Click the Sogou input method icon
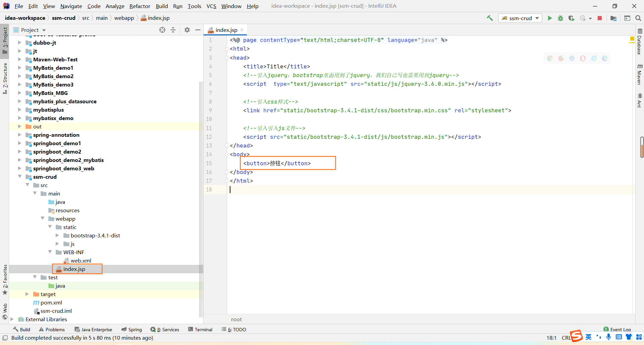Image resolution: width=644 pixels, height=345 pixels. pos(577,336)
